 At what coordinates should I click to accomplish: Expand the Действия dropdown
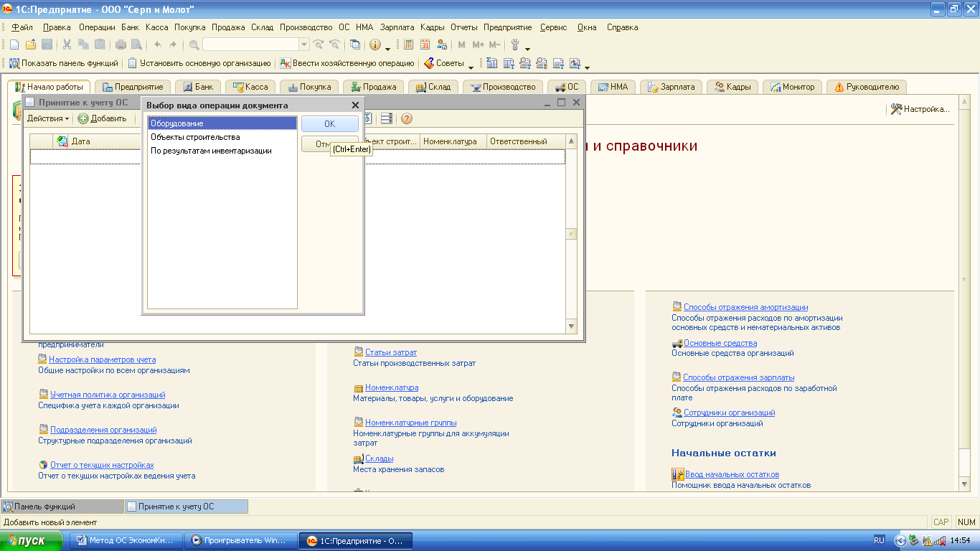[48, 118]
